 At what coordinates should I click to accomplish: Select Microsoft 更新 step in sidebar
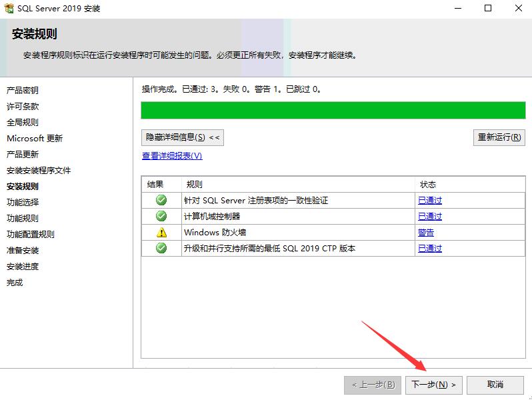pos(35,138)
